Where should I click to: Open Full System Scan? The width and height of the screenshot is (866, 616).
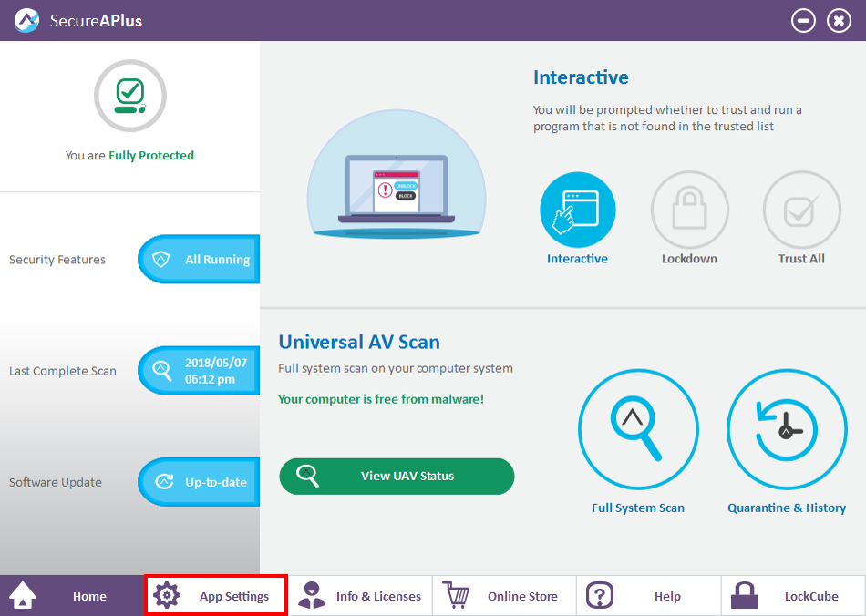click(638, 429)
